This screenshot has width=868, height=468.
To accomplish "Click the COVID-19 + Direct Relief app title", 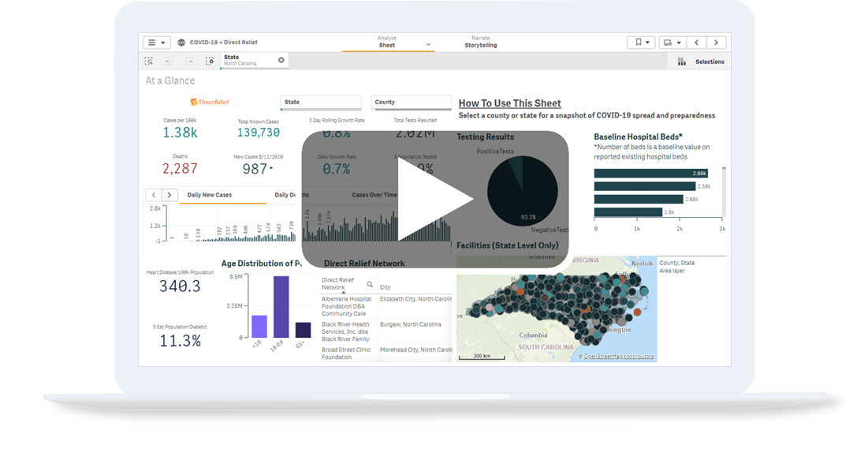I will [x=223, y=43].
